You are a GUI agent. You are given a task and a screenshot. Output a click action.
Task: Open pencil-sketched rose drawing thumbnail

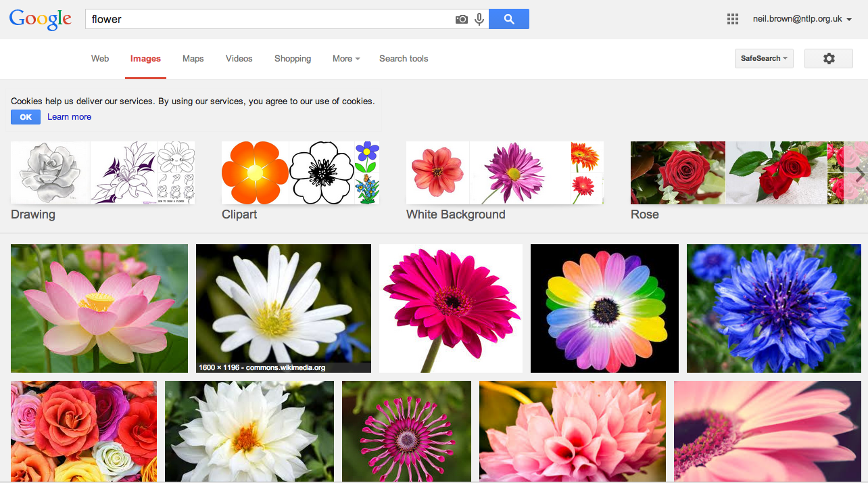[51, 172]
